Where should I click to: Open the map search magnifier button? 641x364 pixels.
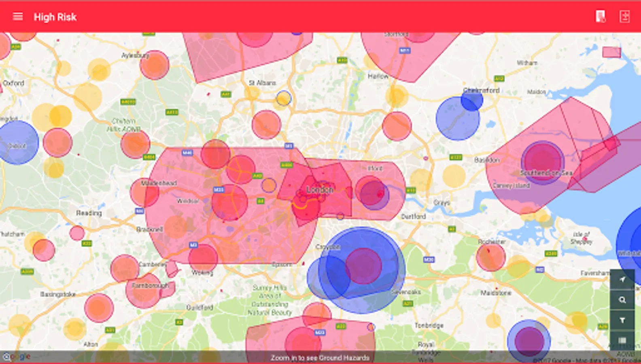(622, 300)
